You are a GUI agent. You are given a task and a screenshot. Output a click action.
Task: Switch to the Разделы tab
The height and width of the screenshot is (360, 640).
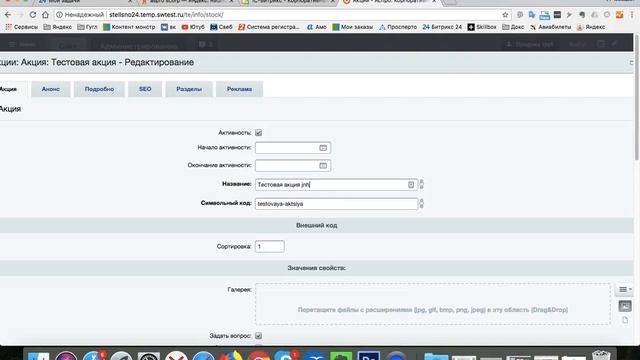(189, 89)
